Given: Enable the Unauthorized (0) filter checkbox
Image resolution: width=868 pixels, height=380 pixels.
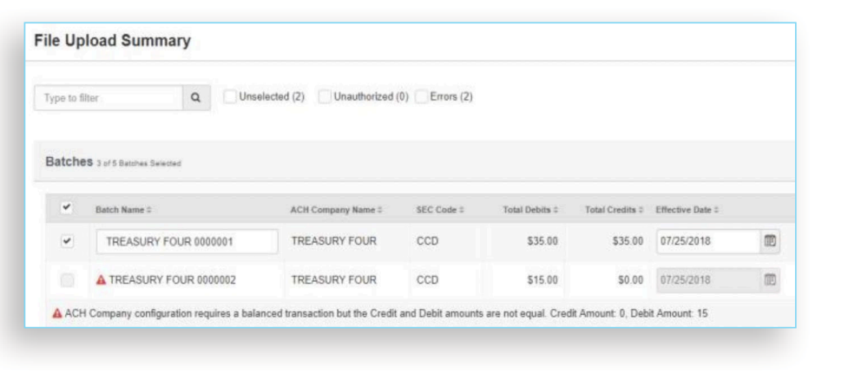Looking at the screenshot, I should pos(325,97).
